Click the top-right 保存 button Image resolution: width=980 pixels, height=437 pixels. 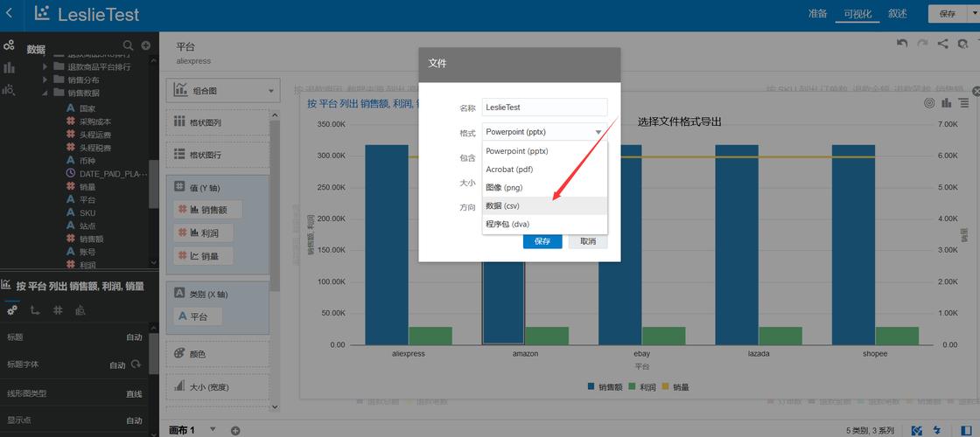(x=948, y=14)
